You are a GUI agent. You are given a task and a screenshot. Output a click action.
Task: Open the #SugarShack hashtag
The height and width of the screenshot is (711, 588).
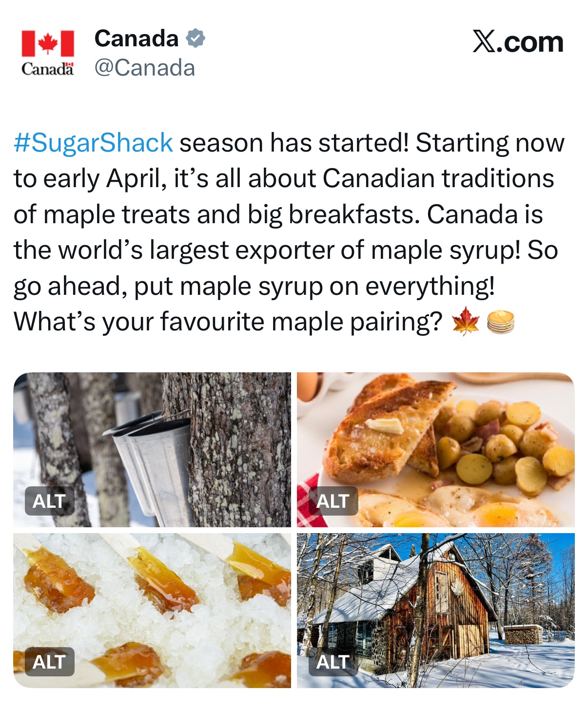pyautogui.click(x=93, y=143)
